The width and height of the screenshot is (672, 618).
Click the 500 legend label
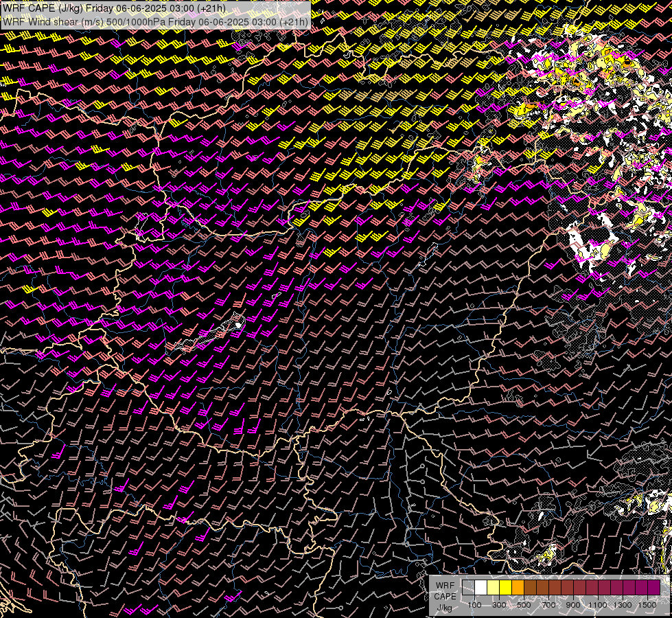524,605
